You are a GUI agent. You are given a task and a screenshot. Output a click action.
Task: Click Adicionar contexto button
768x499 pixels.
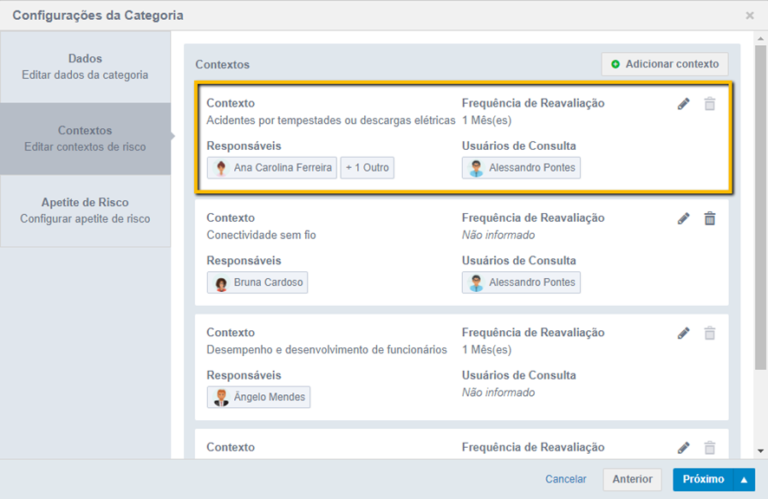(x=664, y=64)
